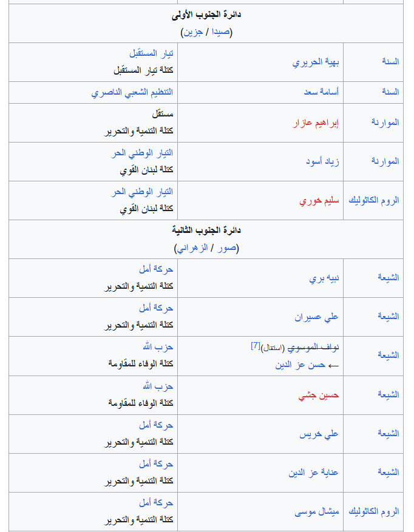Click the أسامة سعد link

click(x=321, y=92)
